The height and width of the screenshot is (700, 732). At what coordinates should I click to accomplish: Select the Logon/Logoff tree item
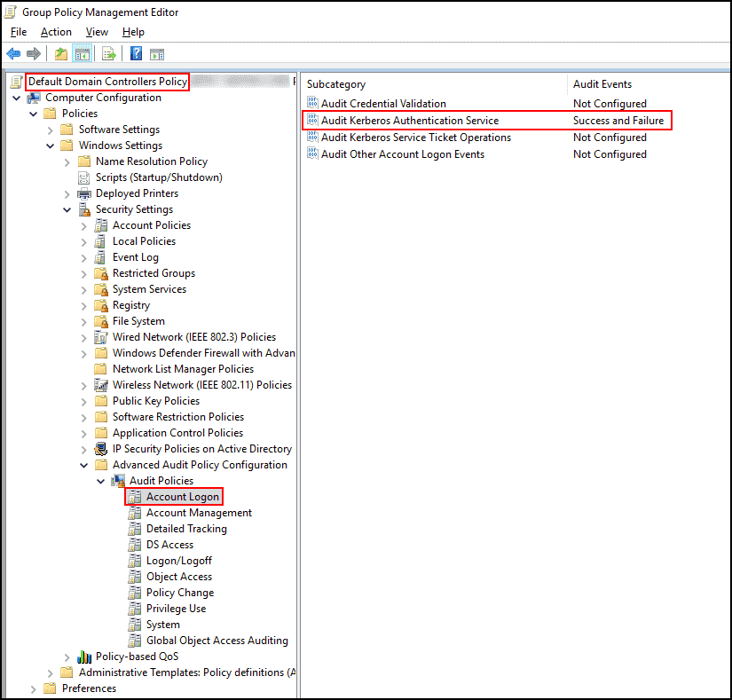click(179, 561)
